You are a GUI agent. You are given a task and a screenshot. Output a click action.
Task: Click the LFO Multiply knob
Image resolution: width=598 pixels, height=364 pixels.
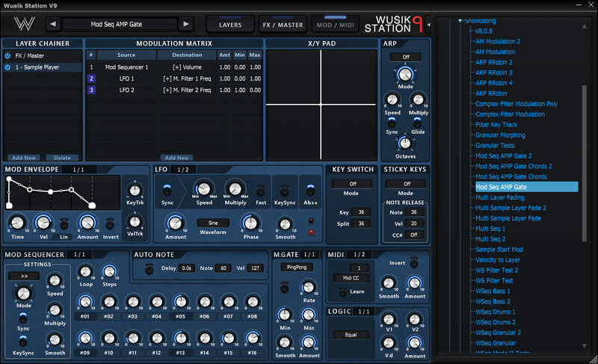point(235,188)
